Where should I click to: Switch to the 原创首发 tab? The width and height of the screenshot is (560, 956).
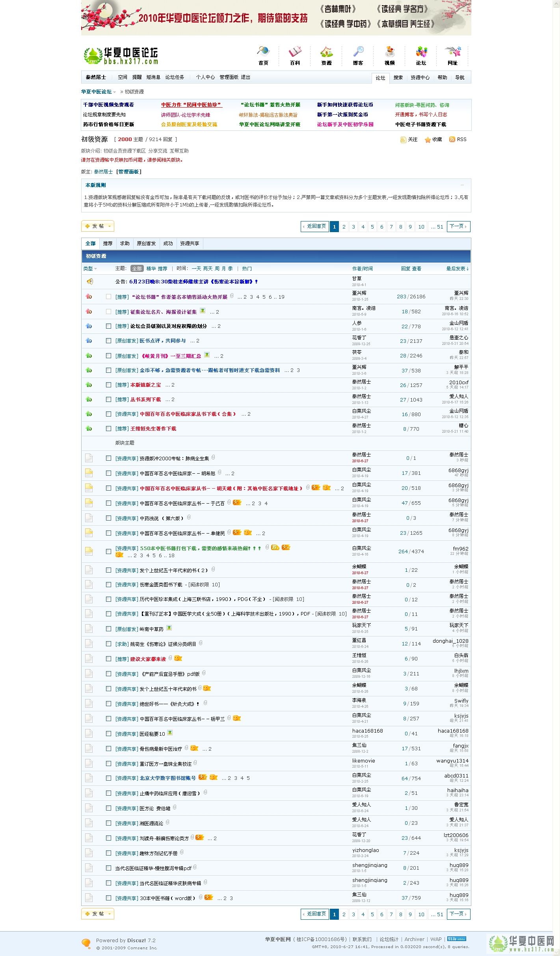pyautogui.click(x=146, y=244)
